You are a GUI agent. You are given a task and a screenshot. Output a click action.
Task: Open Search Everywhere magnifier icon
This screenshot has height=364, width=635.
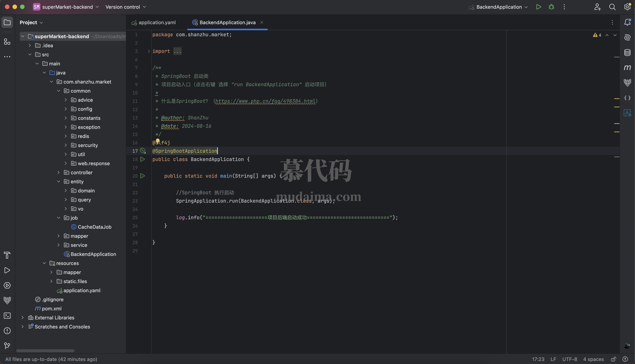click(612, 7)
